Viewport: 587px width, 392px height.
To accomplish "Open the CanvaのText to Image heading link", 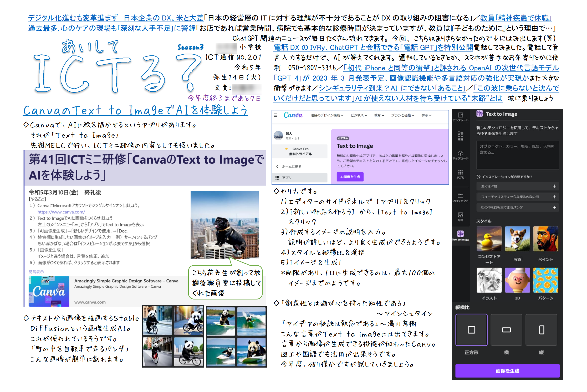I will [x=135, y=110].
